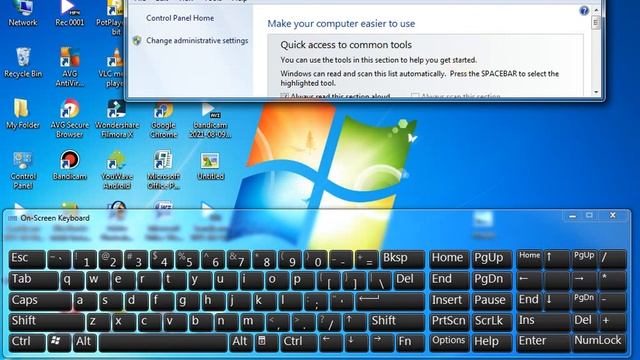This screenshot has height=360, width=640.
Task: Toggle Always scan this section checkbox
Action: [x=415, y=96]
